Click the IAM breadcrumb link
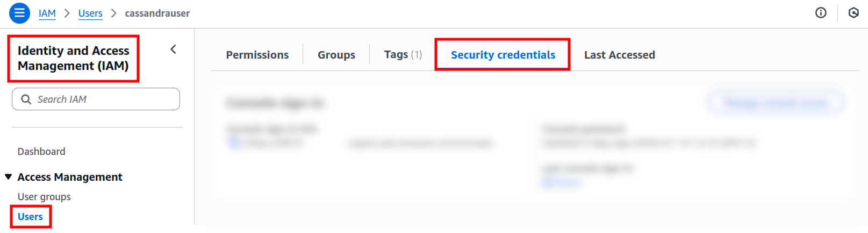The image size is (868, 233). (x=47, y=13)
